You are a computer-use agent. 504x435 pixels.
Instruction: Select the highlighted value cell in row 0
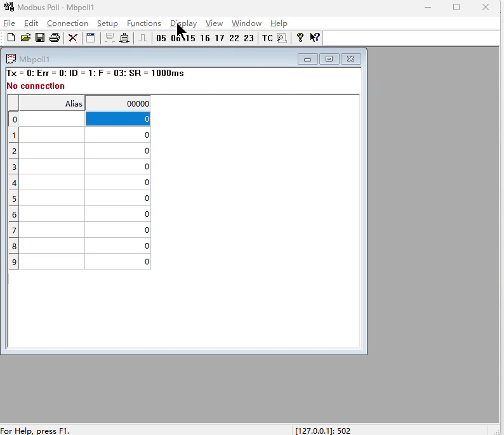[118, 119]
